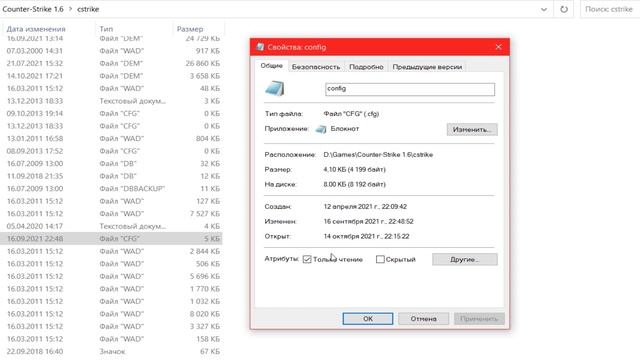Click the properties title bar icon
Image resolution: width=640 pixels, height=360 pixels.
coord(260,47)
